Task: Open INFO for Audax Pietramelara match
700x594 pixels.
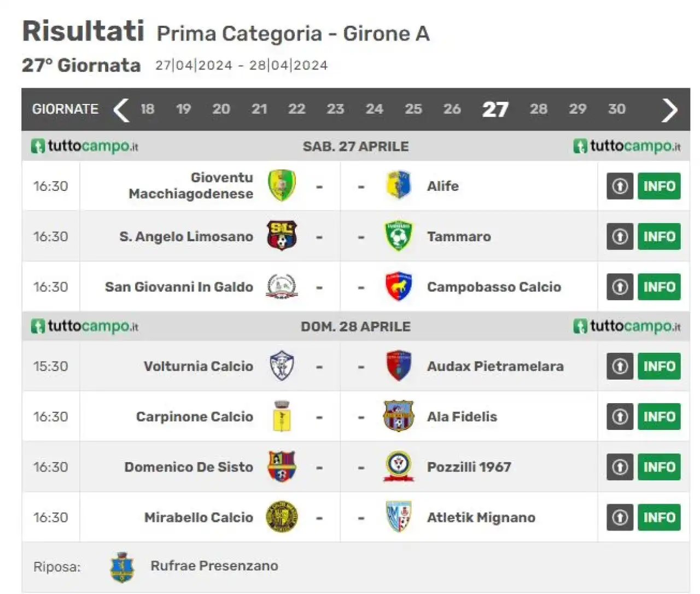Action: [659, 366]
